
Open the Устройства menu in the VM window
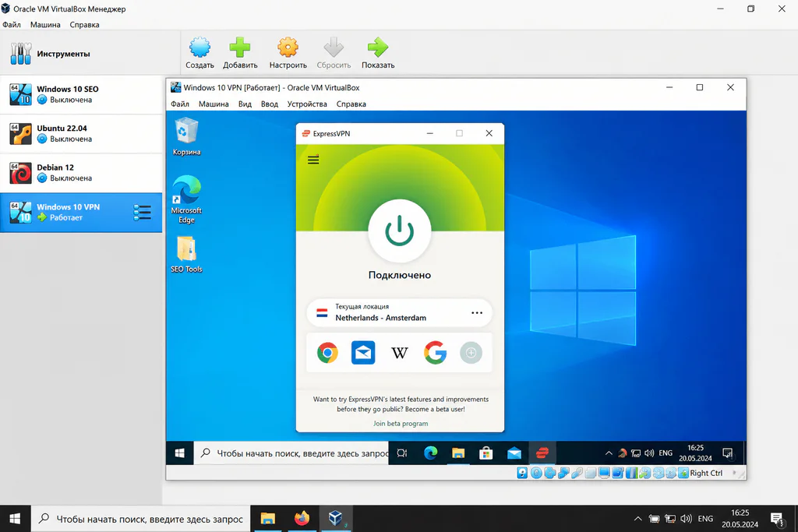pos(307,104)
